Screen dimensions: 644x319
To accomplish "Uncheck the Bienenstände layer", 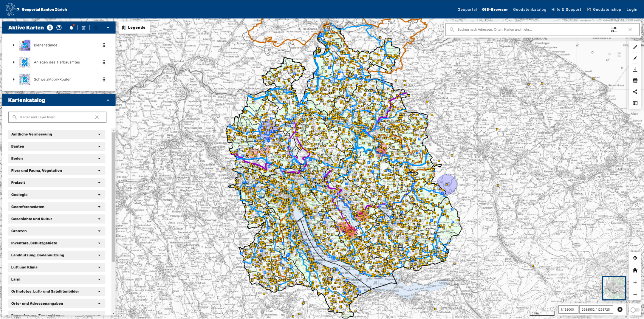I will pos(25,45).
